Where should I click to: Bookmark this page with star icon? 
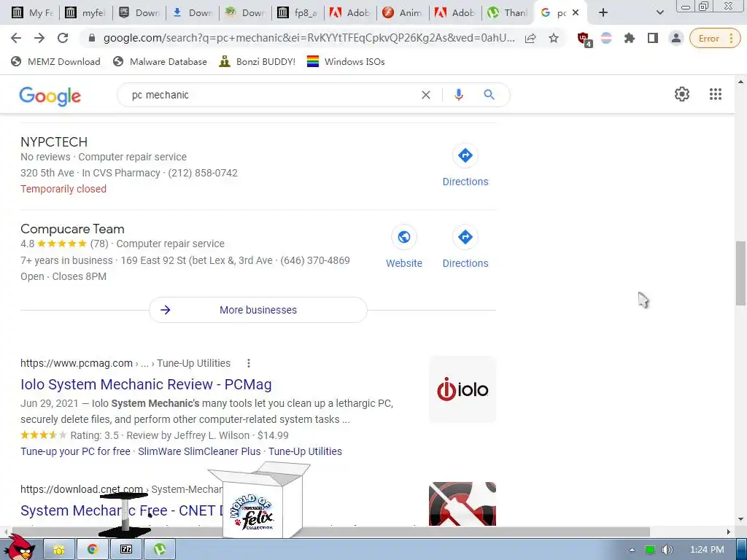click(553, 38)
